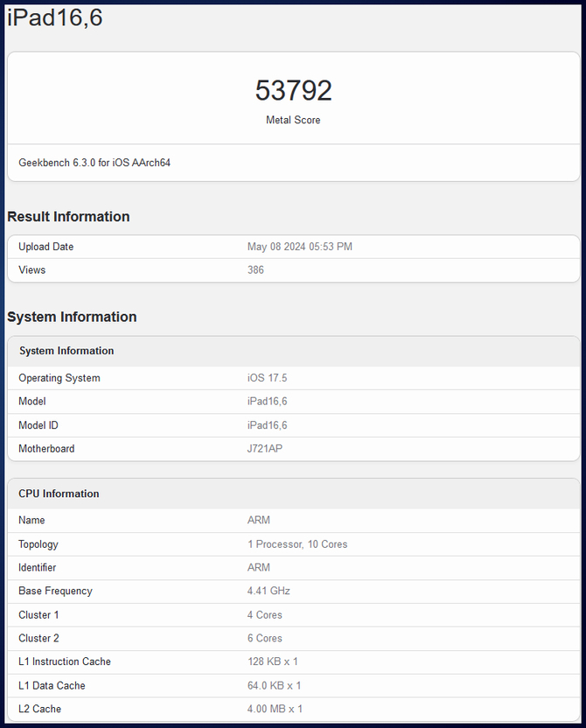The image size is (586, 728).
Task: Click the Result Information heading
Action: coord(68,216)
